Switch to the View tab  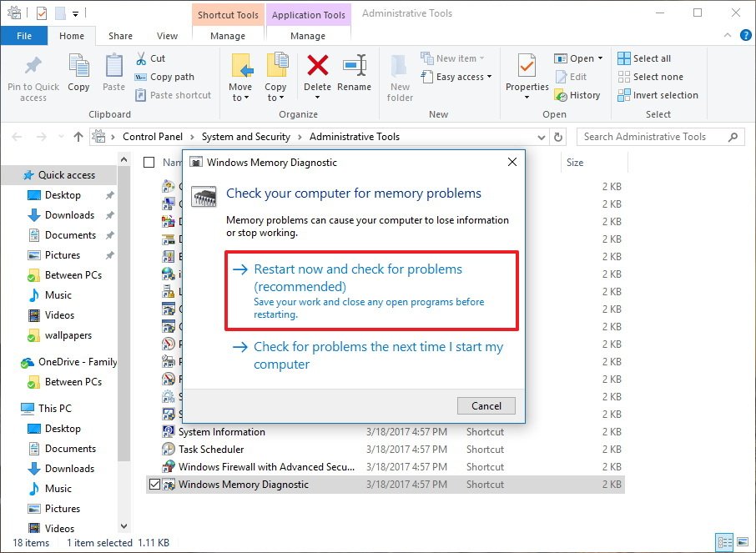click(x=167, y=36)
